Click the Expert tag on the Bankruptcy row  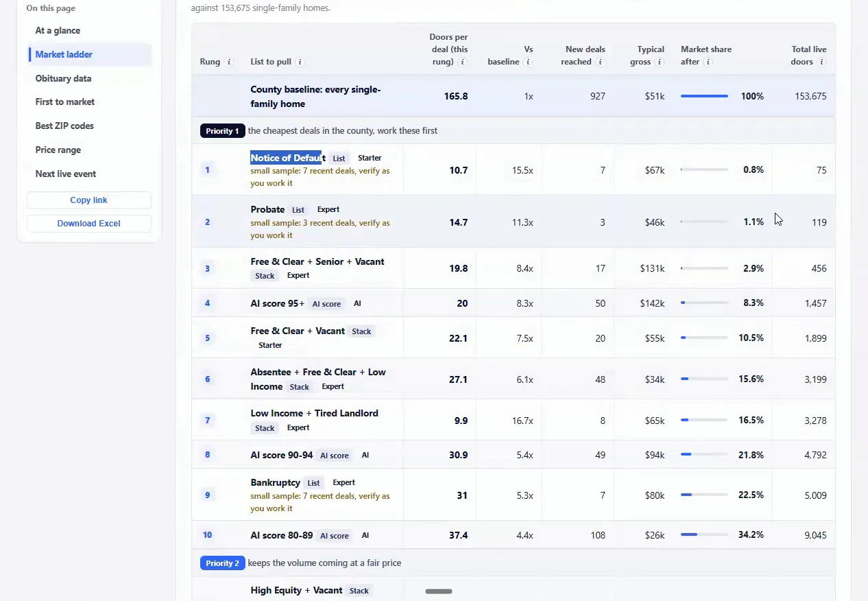pyautogui.click(x=343, y=482)
